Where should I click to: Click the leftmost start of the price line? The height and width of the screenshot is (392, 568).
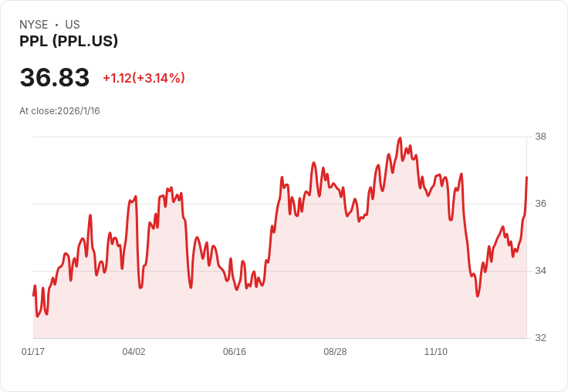coord(33,295)
